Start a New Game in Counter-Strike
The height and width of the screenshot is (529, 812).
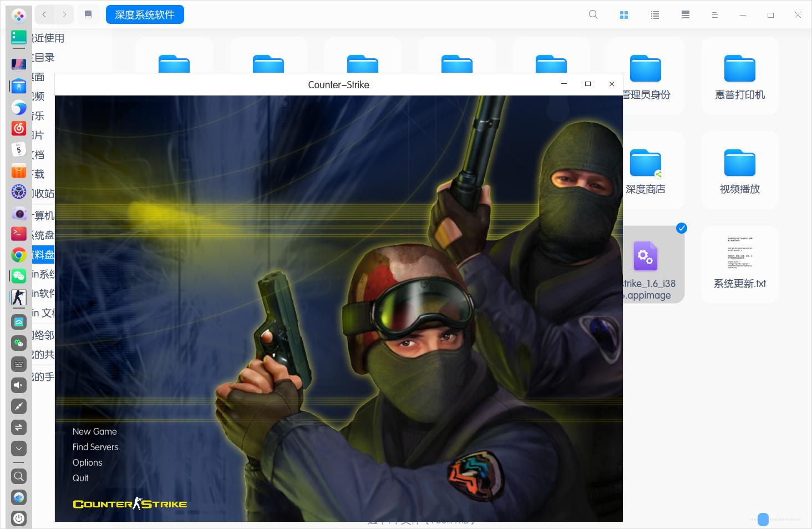(95, 431)
